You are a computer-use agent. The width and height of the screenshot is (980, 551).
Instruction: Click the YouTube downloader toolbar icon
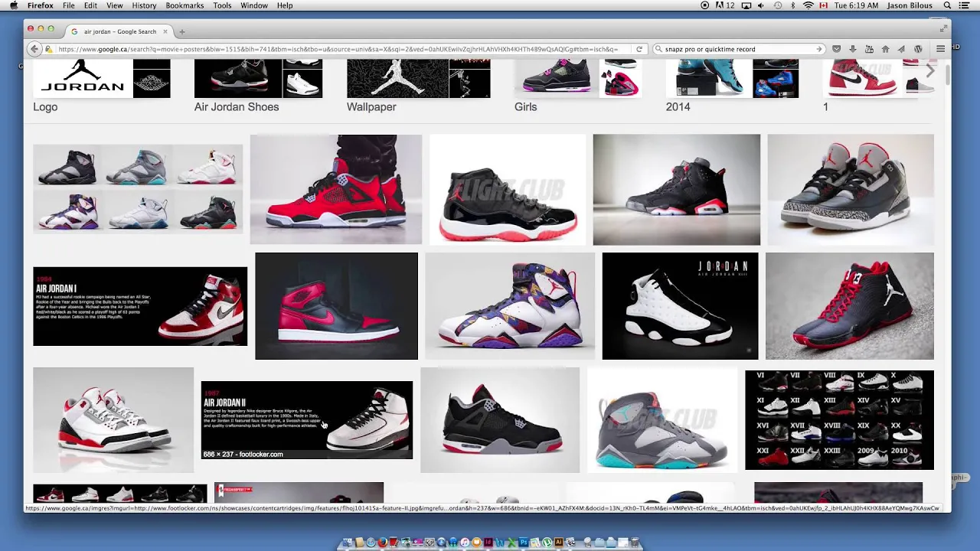[869, 49]
